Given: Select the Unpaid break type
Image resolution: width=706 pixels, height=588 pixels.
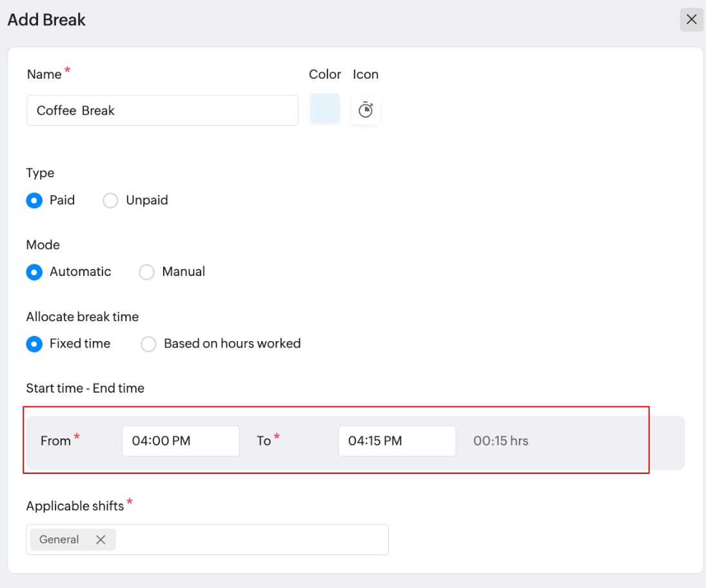Looking at the screenshot, I should pos(111,201).
